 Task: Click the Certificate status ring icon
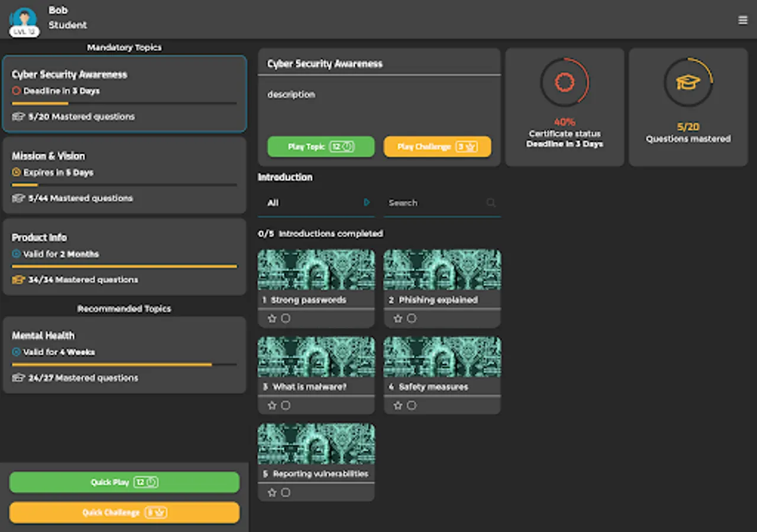[565, 82]
